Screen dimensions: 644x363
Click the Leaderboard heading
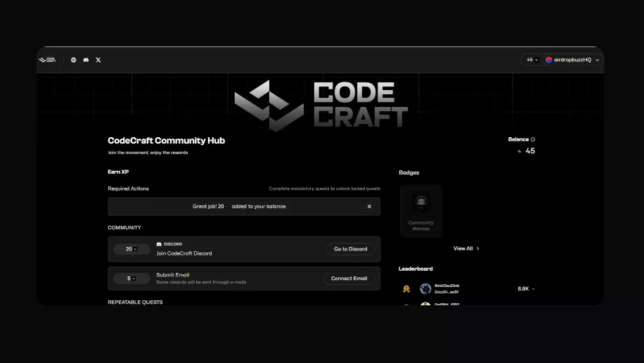(416, 269)
